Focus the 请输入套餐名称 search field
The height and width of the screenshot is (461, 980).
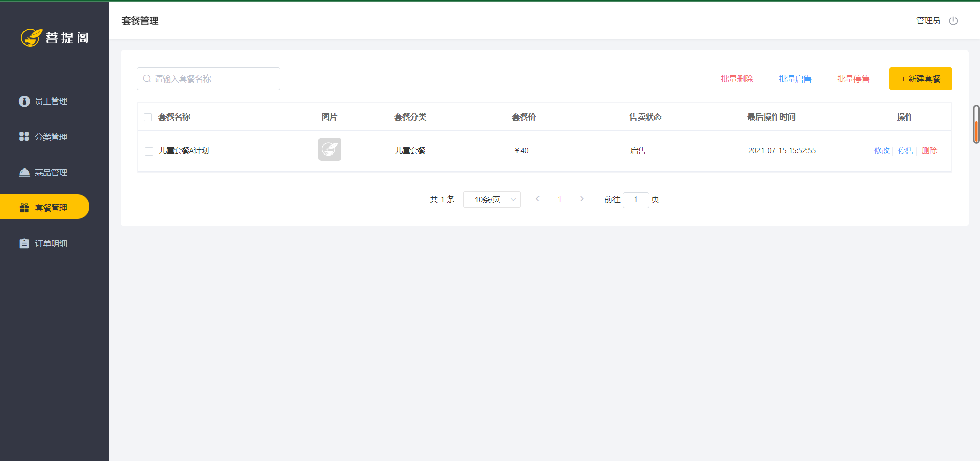point(208,79)
